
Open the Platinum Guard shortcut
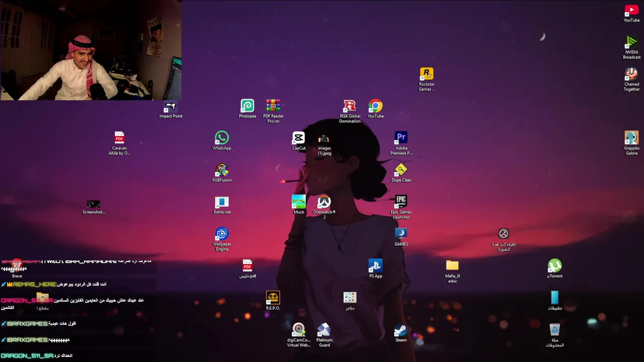324,335
